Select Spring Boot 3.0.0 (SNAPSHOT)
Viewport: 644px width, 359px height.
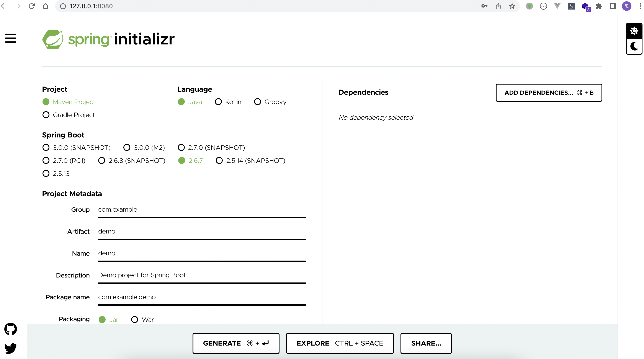76,147
